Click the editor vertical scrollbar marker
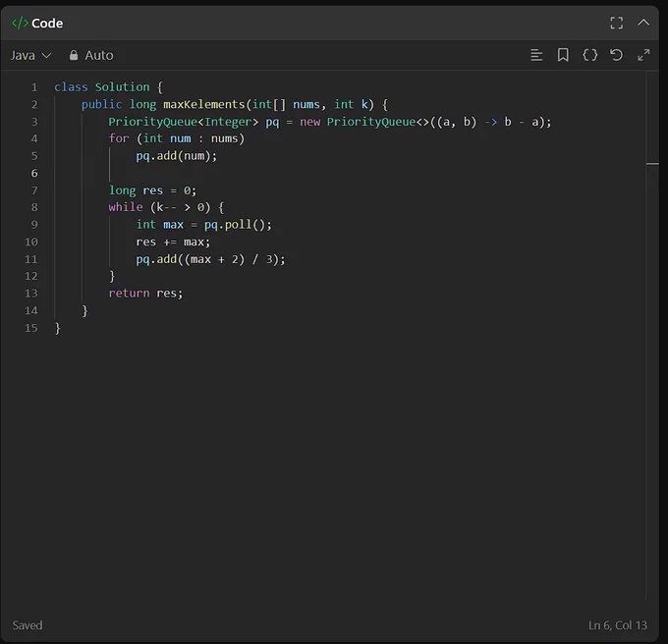 [x=652, y=163]
